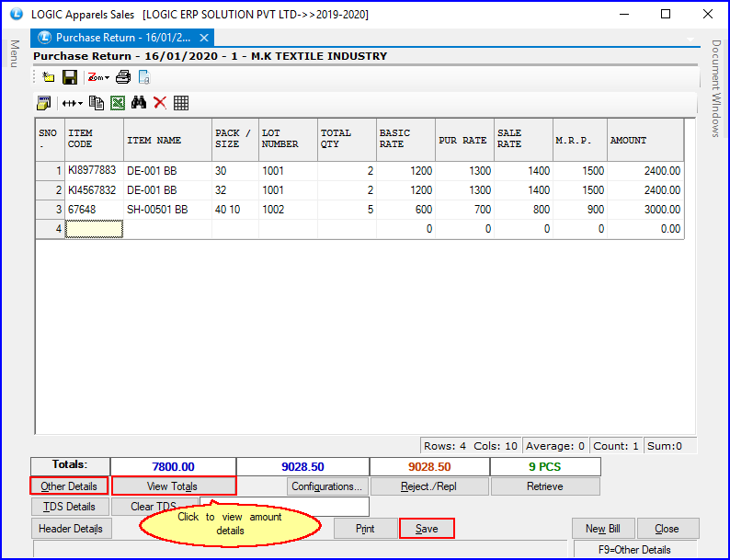Viewport: 730px width, 560px height.
Task: Click the Header Details button
Action: (71, 529)
